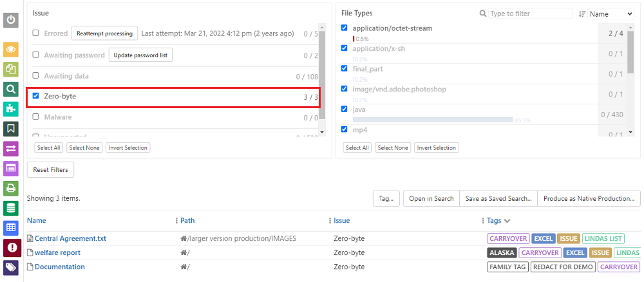Toggle the sort direction icon

[582, 14]
